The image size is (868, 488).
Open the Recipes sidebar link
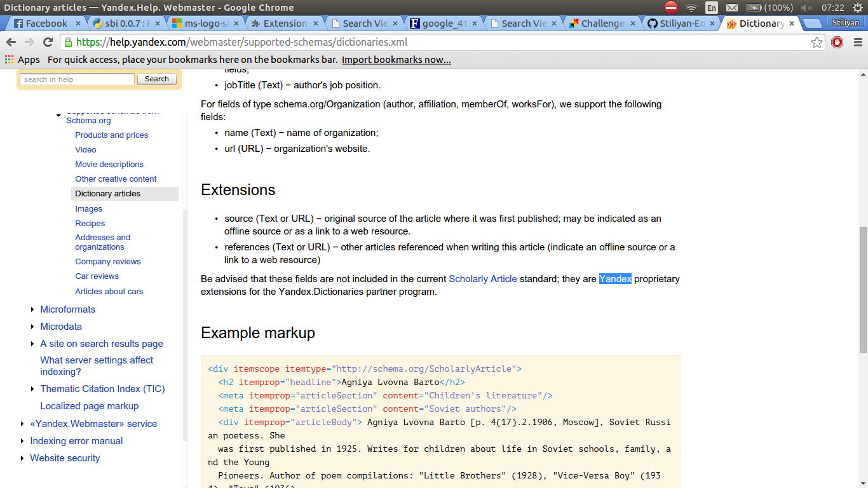pos(90,224)
